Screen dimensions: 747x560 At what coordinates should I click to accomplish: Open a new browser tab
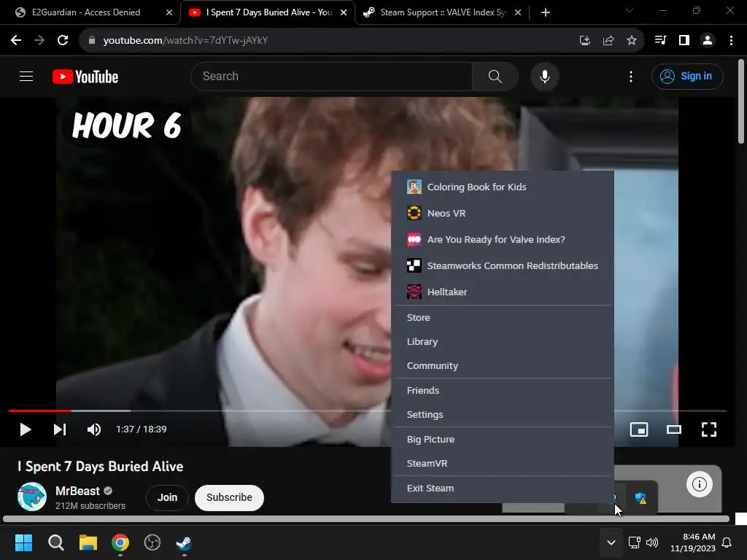(546, 13)
